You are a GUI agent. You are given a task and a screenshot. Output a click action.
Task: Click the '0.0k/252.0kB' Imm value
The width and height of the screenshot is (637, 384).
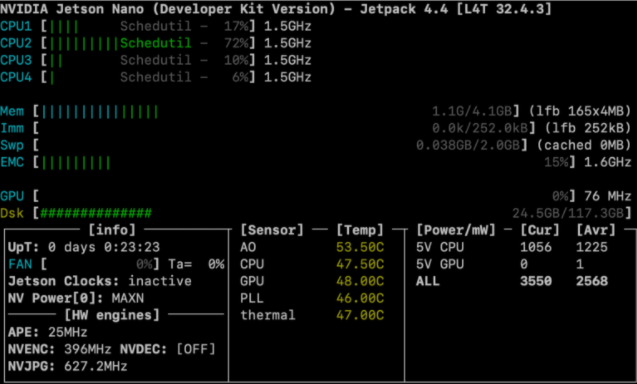pyautogui.click(x=480, y=128)
